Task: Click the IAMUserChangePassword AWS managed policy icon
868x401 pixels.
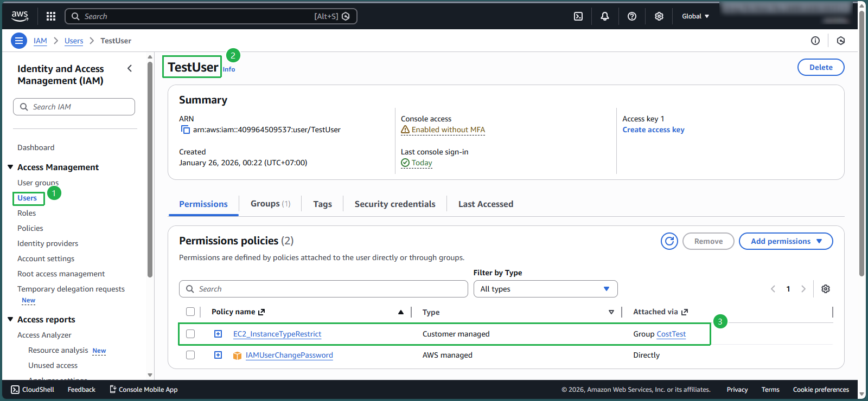Action: click(x=237, y=355)
